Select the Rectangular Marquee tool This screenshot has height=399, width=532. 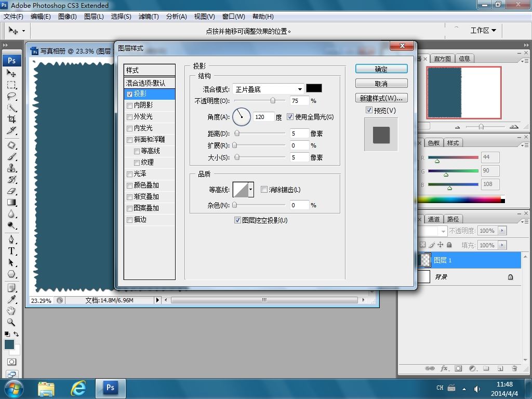(11, 85)
